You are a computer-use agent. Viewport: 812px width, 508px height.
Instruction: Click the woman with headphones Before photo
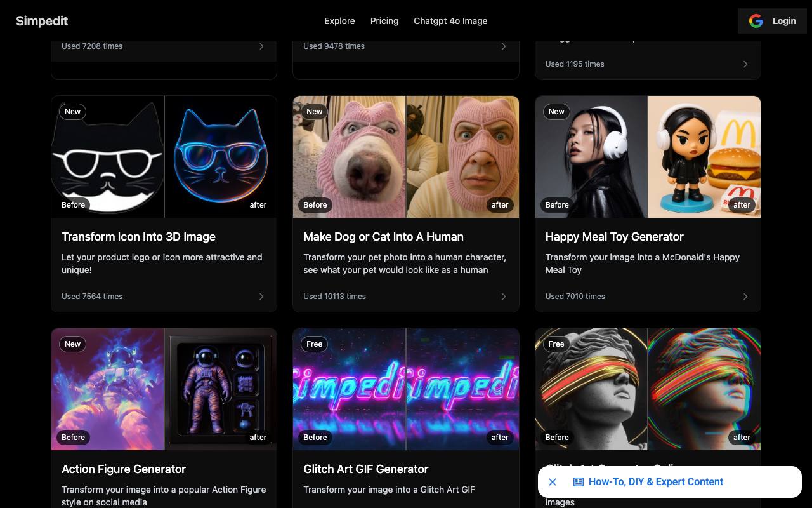(x=591, y=157)
